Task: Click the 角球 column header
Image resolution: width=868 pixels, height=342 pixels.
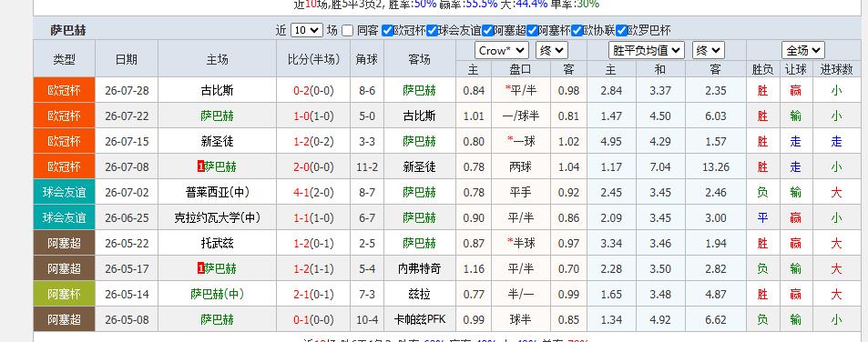Action: pyautogui.click(x=366, y=59)
